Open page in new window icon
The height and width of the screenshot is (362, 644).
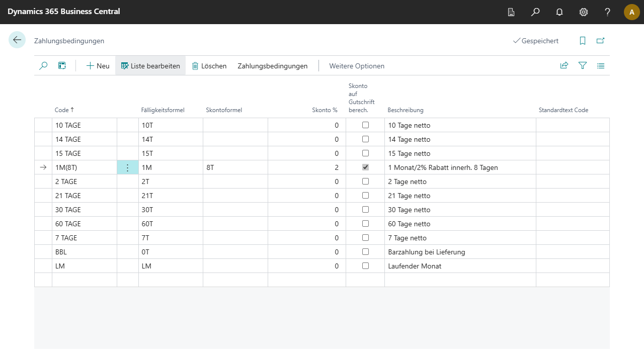[x=600, y=41]
